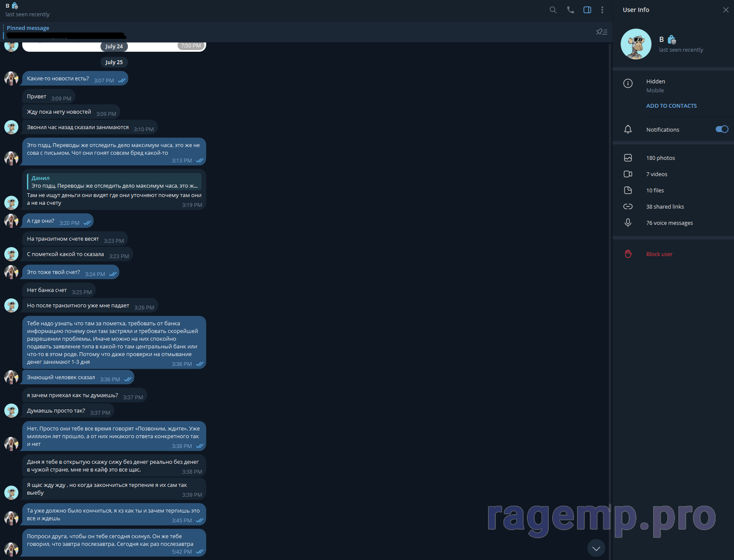Close the User Info panel

(x=725, y=10)
